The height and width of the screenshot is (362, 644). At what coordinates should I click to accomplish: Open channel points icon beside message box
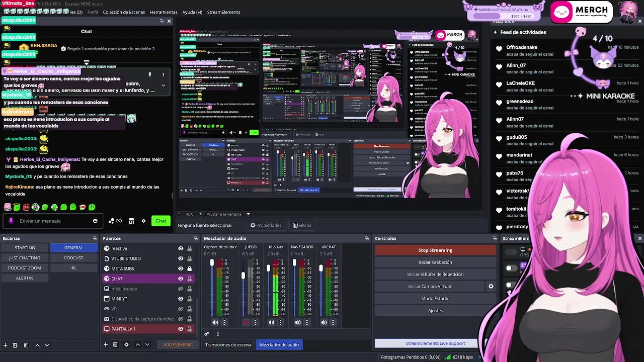[115, 221]
